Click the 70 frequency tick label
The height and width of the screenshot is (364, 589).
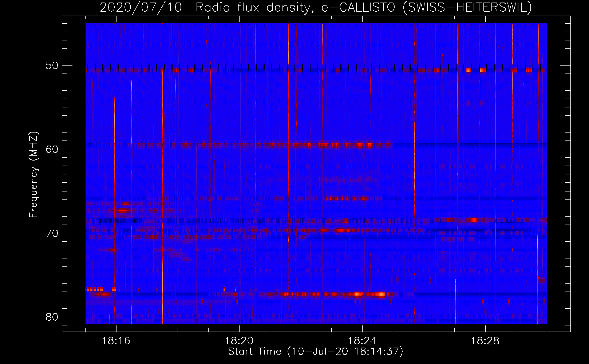point(52,233)
